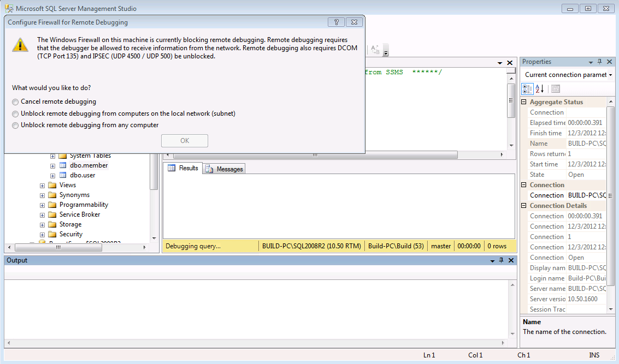Open Property Pages icon in Properties
This screenshot has width=619, height=364.
pyautogui.click(x=556, y=89)
